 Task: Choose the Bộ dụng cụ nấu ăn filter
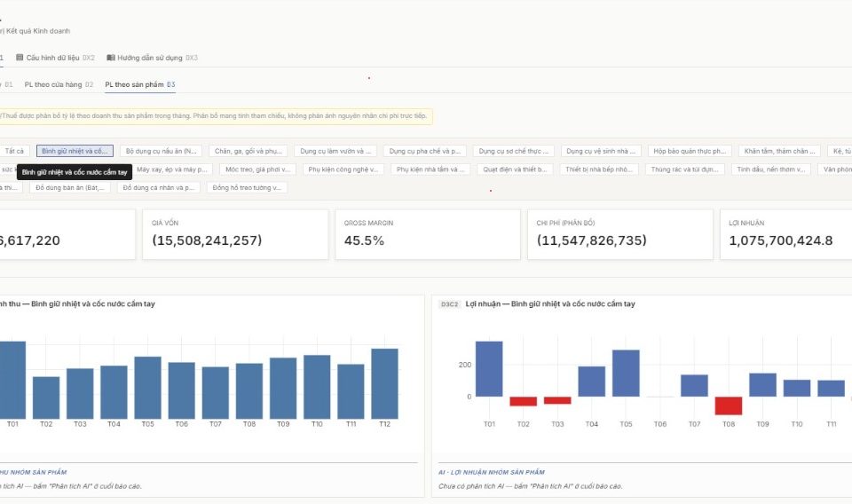click(x=161, y=151)
